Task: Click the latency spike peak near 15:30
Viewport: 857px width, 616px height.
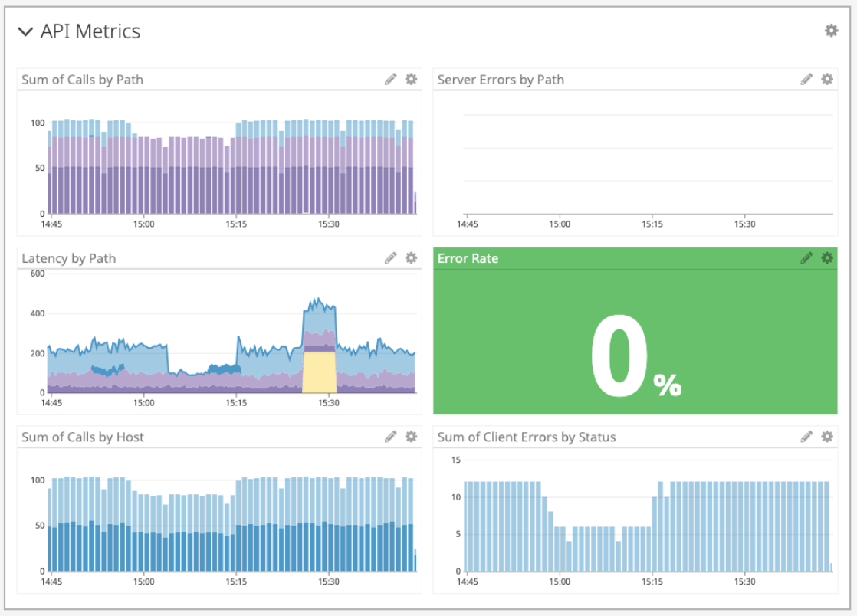Action: [x=317, y=300]
